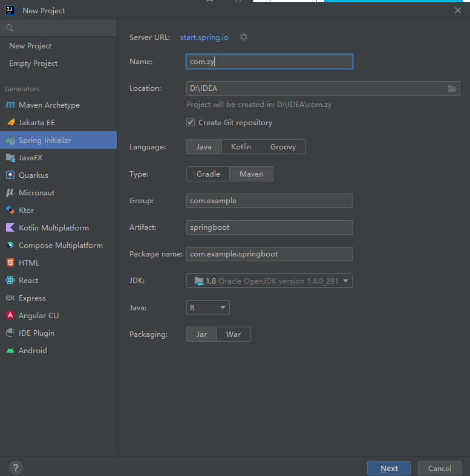The width and height of the screenshot is (470, 476).
Task: Select War packaging
Action: click(233, 334)
